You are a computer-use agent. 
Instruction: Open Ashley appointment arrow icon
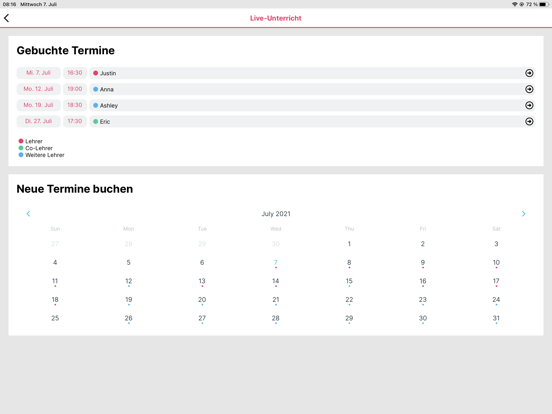tap(529, 105)
